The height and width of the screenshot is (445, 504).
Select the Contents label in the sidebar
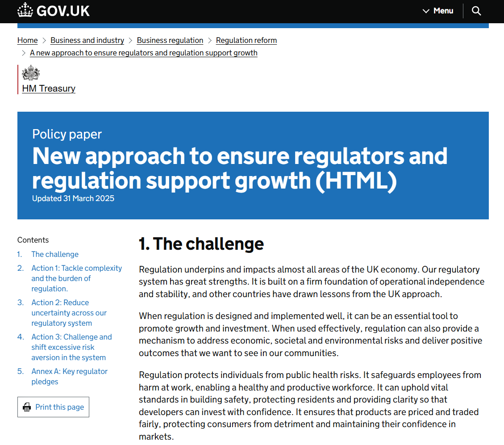33,240
